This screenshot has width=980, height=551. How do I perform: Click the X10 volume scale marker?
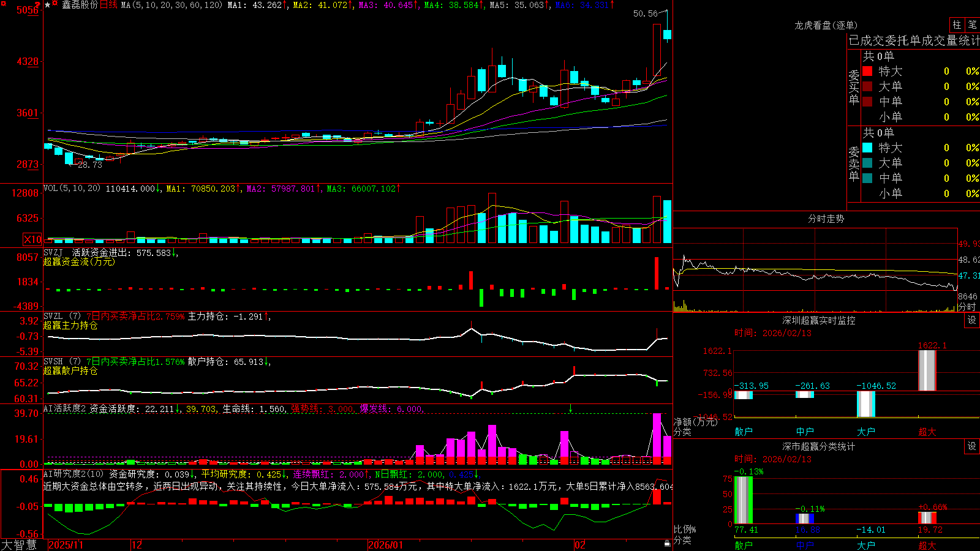(x=32, y=239)
